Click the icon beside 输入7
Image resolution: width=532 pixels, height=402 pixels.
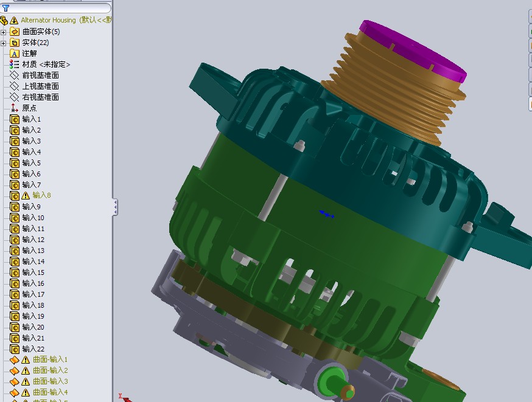click(15, 185)
